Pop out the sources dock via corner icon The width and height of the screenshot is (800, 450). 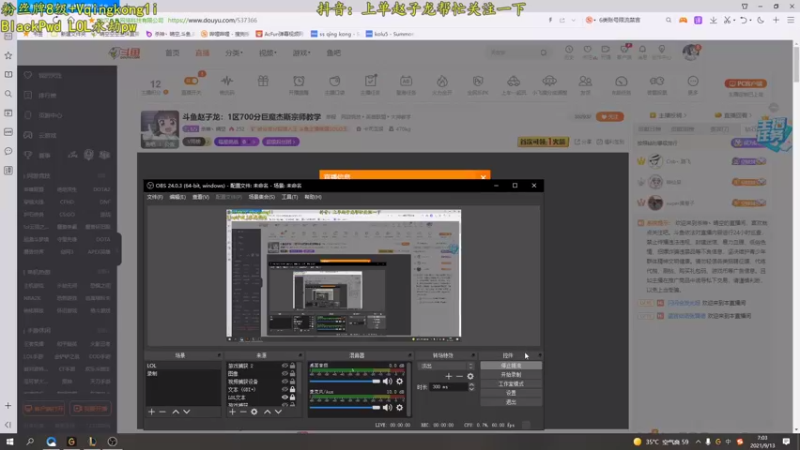coord(300,355)
